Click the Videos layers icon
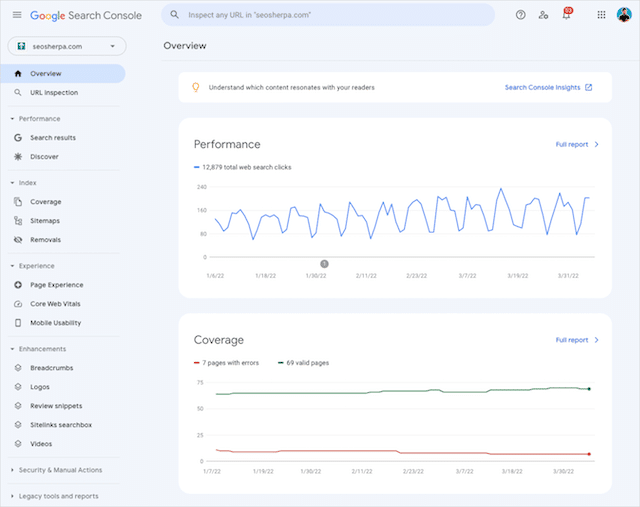640x507 pixels. coord(18,444)
